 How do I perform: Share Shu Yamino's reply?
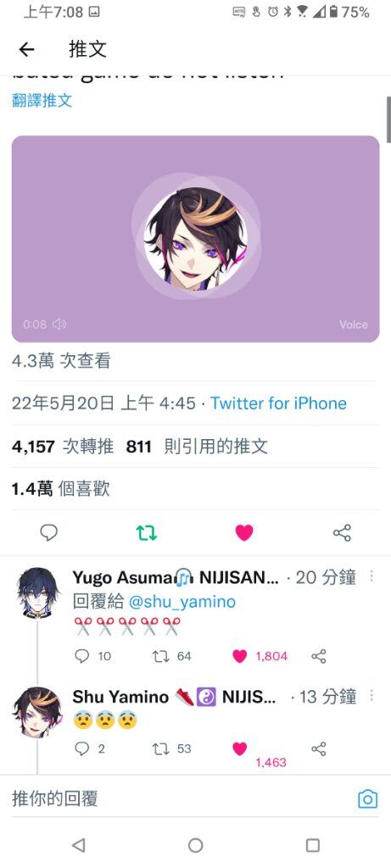point(318,749)
